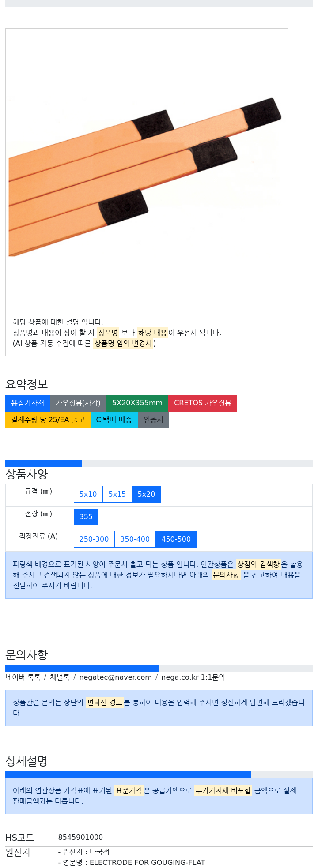Click the 용접기자재 category tag
318x868 pixels.
(x=27, y=403)
